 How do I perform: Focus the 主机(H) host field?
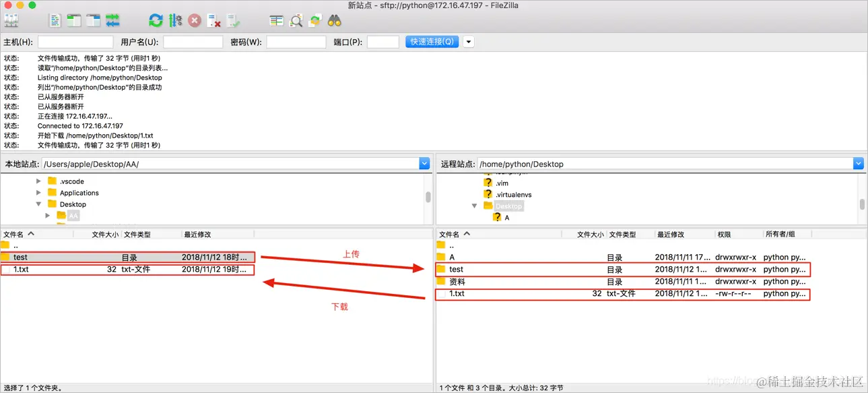pos(75,42)
